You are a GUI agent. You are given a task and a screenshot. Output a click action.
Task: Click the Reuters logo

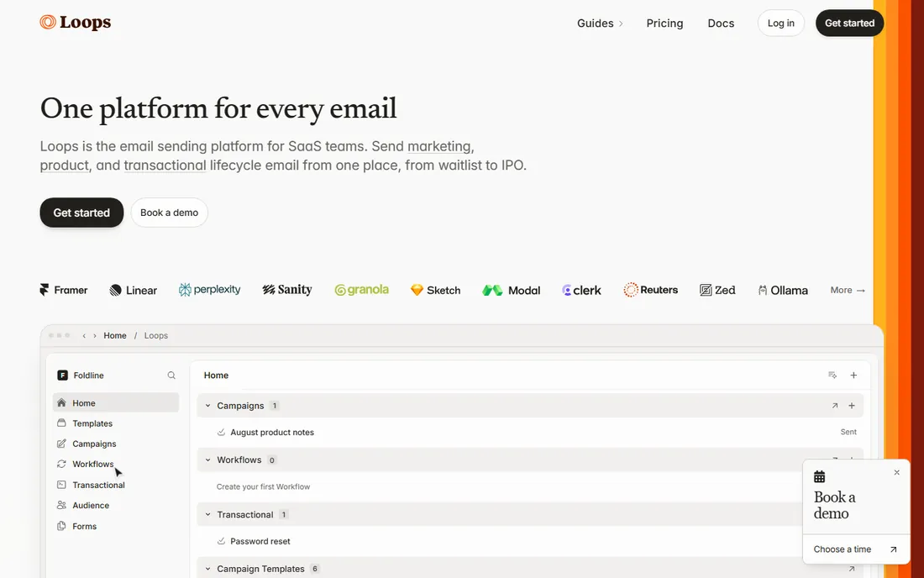(650, 289)
